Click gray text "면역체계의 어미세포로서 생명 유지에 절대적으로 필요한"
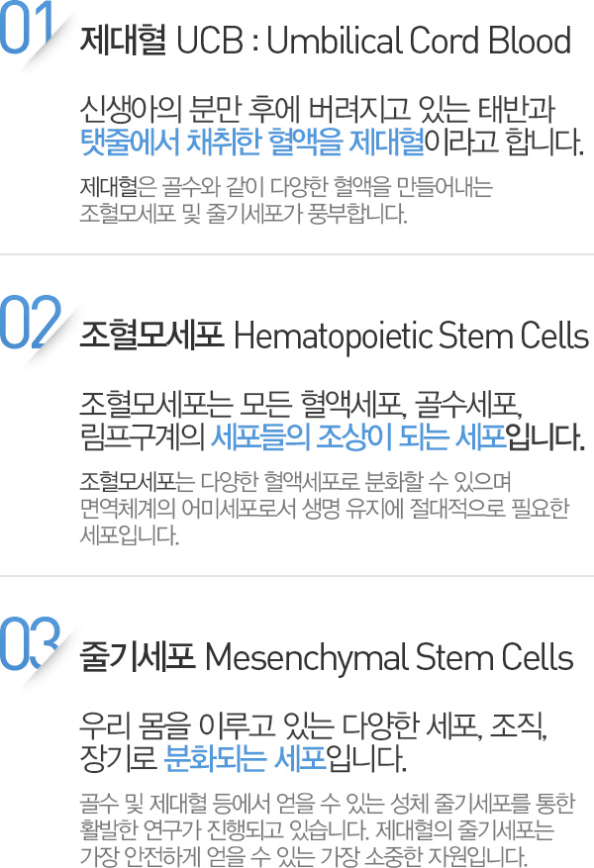 pyautogui.click(x=325, y=510)
